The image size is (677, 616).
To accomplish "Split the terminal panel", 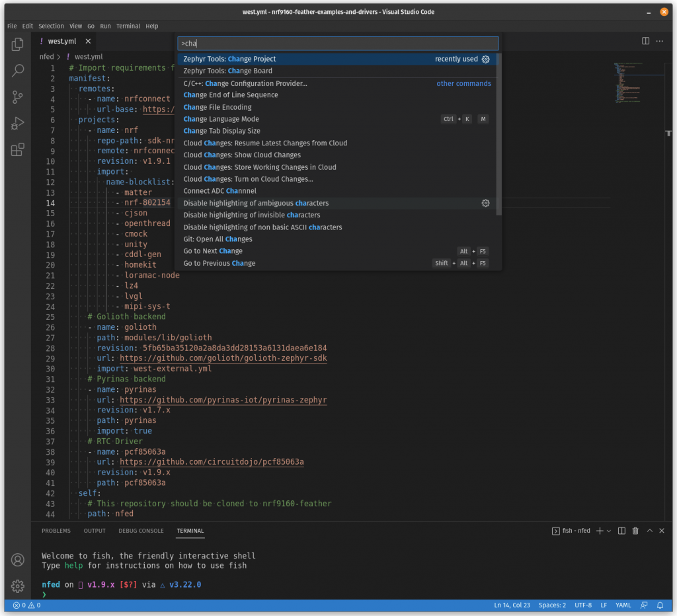I will pyautogui.click(x=621, y=531).
